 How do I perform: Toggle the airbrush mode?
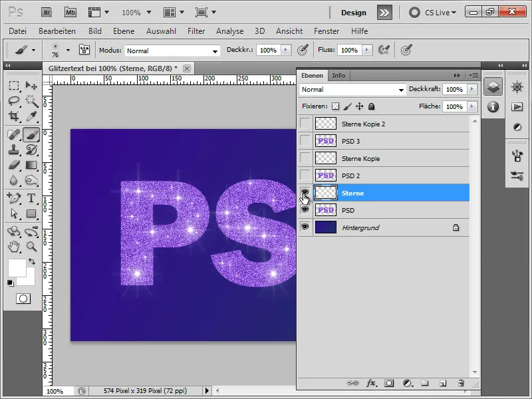pos(384,51)
